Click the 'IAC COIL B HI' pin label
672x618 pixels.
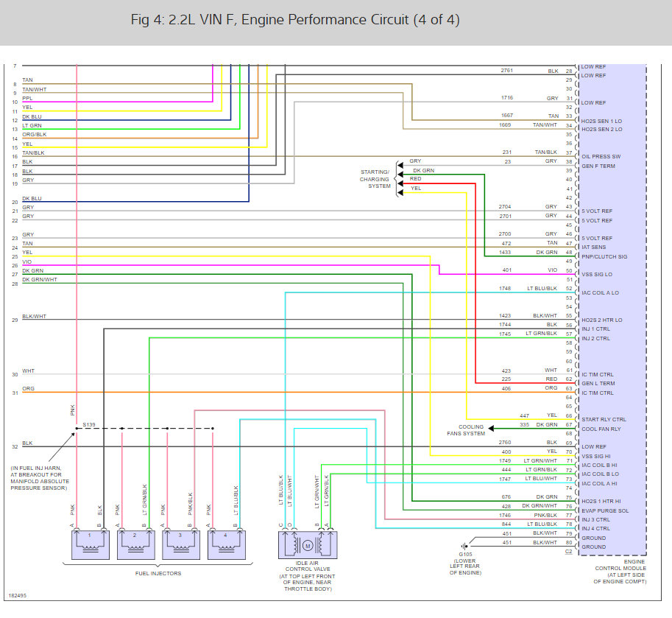(x=600, y=465)
